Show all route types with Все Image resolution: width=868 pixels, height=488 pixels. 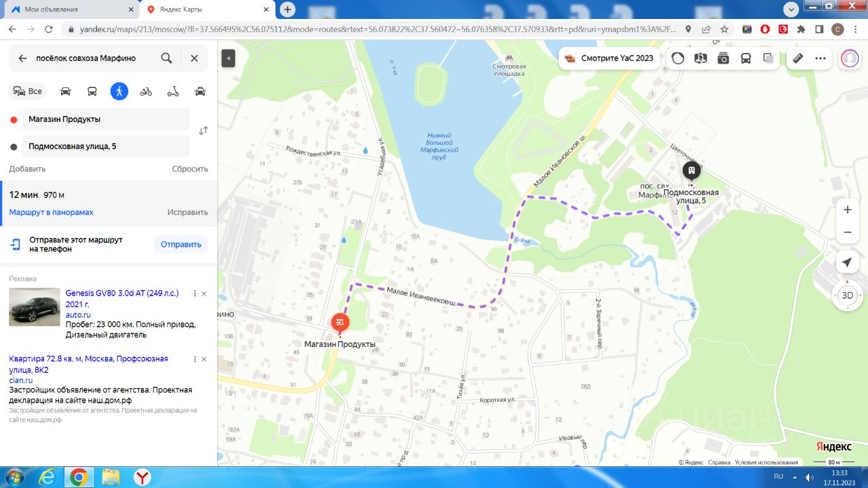pyautogui.click(x=28, y=91)
